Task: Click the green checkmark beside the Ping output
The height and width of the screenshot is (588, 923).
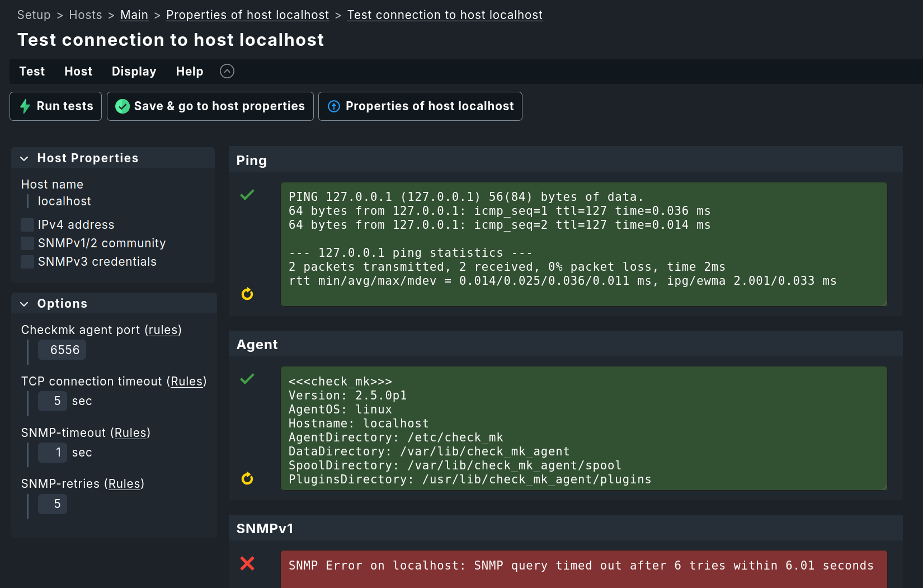Action: 247,195
